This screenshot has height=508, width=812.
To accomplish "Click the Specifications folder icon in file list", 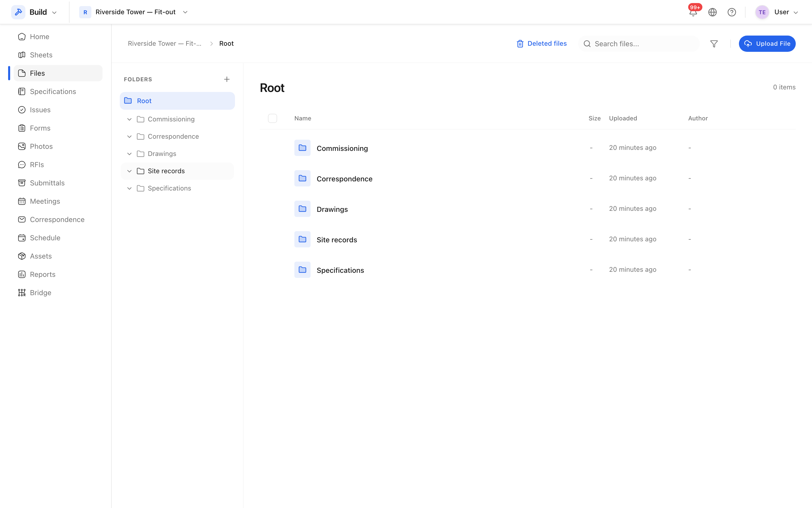I will (302, 270).
